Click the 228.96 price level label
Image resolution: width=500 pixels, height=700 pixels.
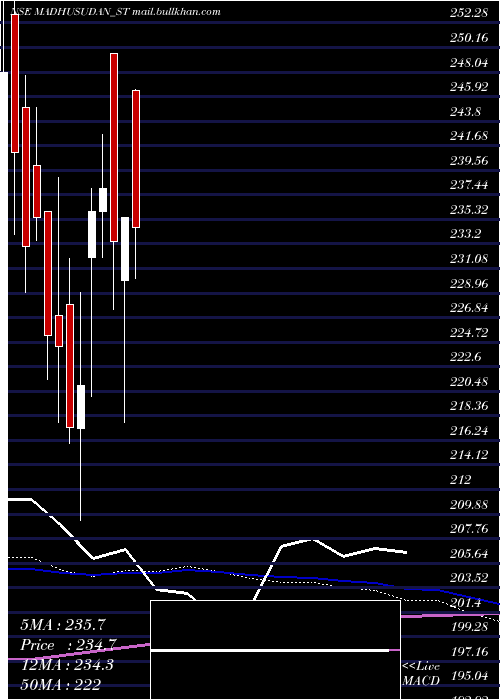coord(469,283)
